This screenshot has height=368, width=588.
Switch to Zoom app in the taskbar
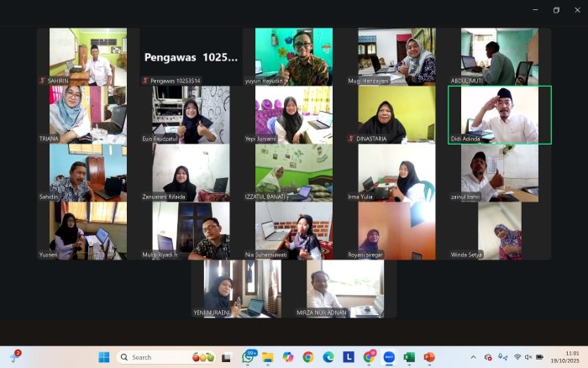click(x=389, y=357)
